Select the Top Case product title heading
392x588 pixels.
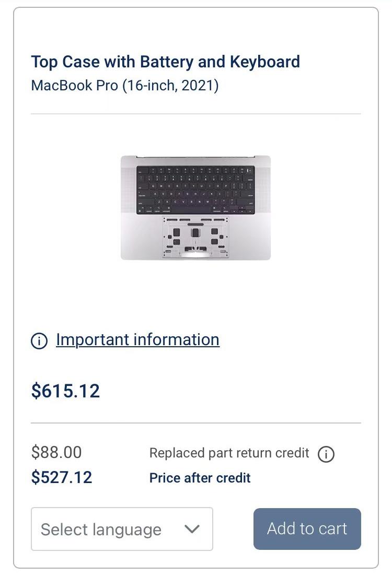(166, 62)
